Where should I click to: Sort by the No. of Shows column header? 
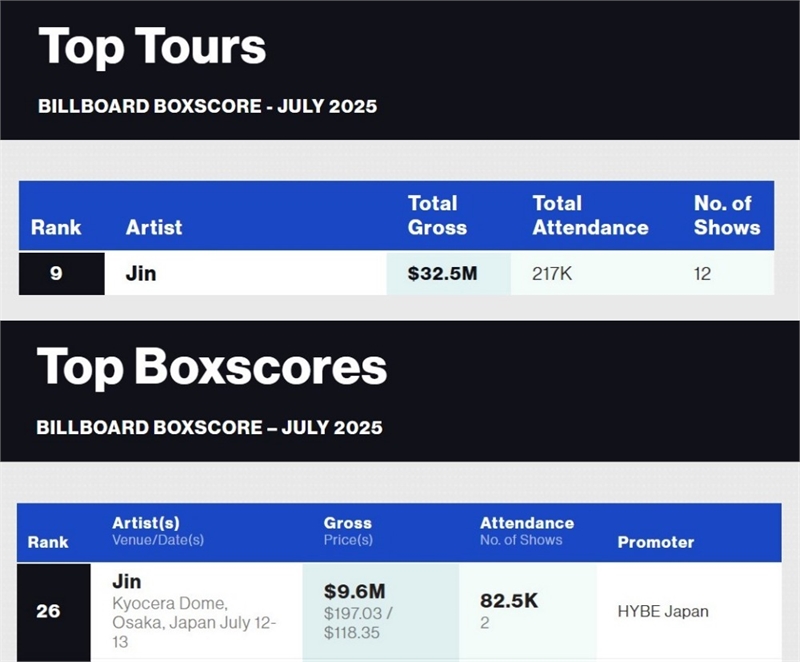pyautogui.click(x=726, y=215)
